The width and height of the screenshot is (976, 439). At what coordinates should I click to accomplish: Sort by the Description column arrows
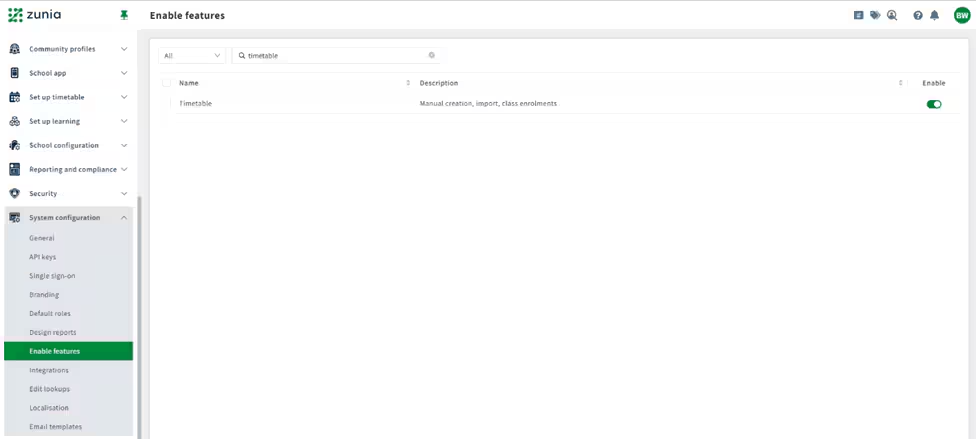(x=901, y=83)
